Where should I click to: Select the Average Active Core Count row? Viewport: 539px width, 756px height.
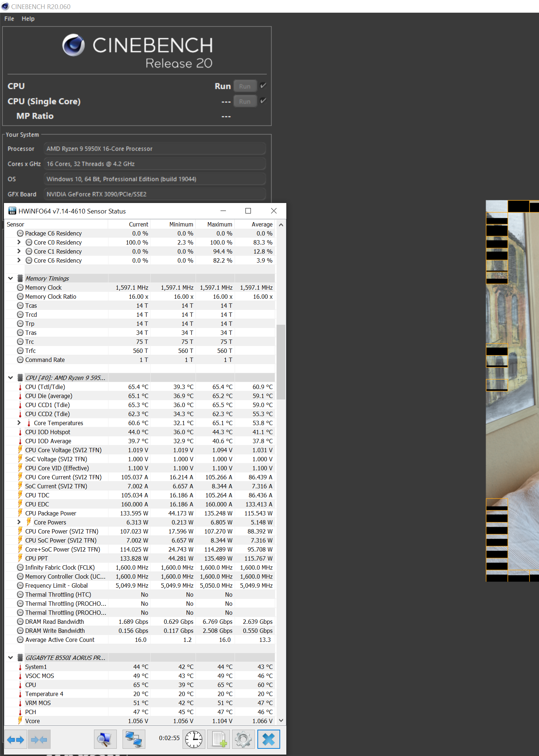[140, 640]
